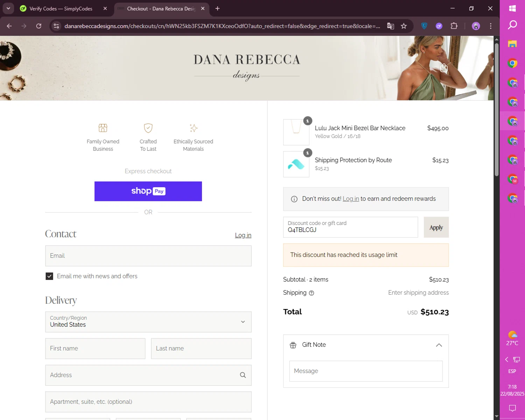Image resolution: width=525 pixels, height=420 pixels.
Task: Switch to Verify Codes — SimplyCodes tab
Action: tap(61, 8)
